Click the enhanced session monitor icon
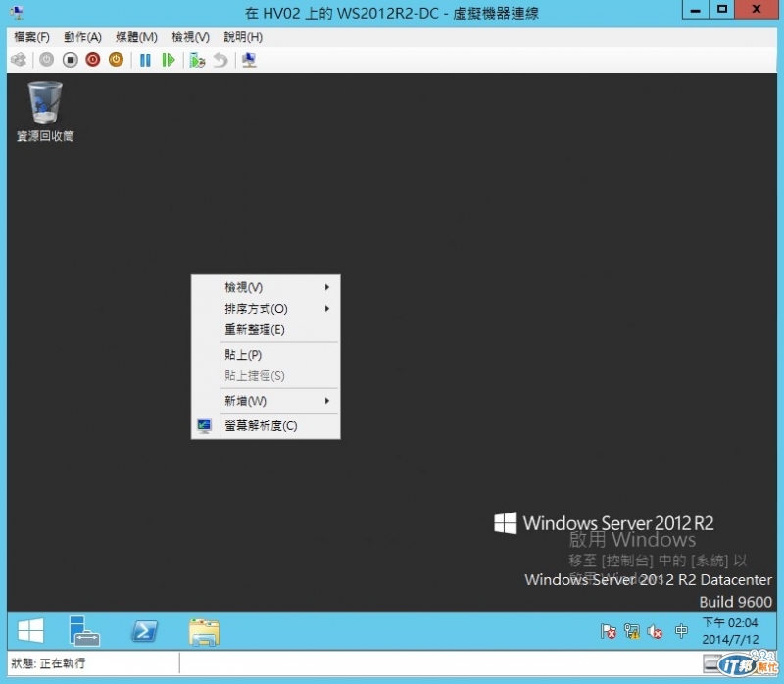This screenshot has width=784, height=684. click(x=249, y=60)
